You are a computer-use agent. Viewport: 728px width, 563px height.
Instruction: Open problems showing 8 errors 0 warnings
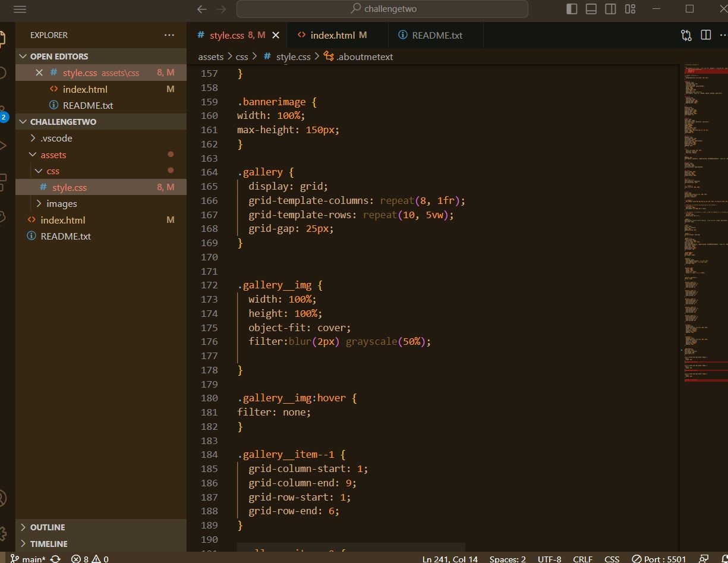pos(90,558)
